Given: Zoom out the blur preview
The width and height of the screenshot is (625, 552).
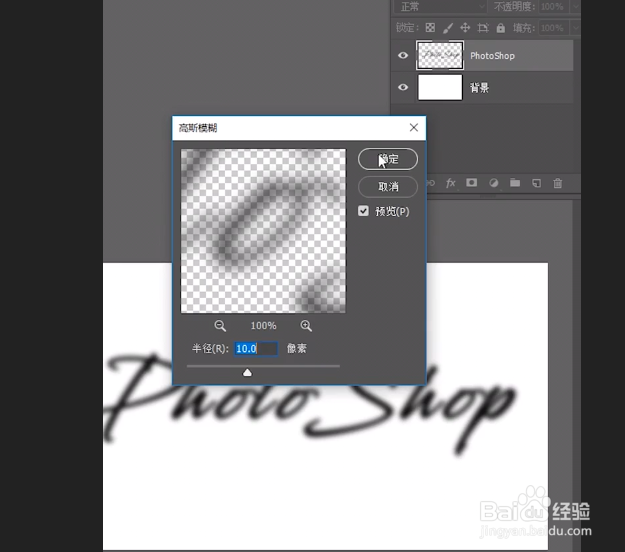Looking at the screenshot, I should (220, 326).
